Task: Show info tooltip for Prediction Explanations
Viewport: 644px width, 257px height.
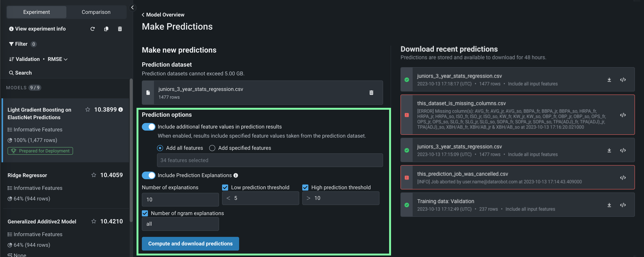Action: (236, 176)
